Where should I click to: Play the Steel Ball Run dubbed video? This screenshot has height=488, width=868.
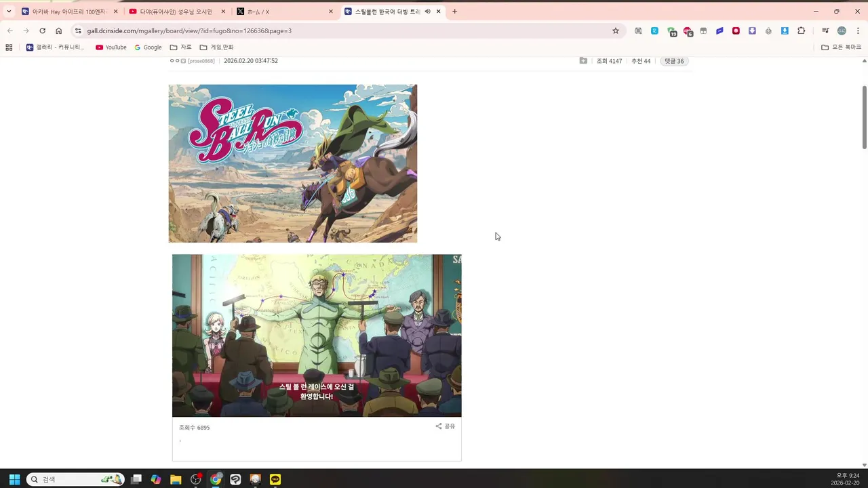click(317, 335)
